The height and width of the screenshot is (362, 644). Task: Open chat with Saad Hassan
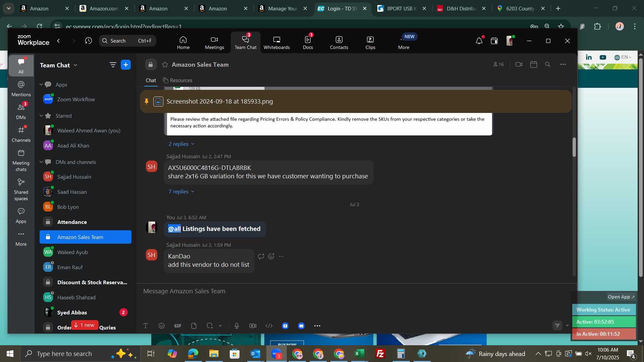86,192
